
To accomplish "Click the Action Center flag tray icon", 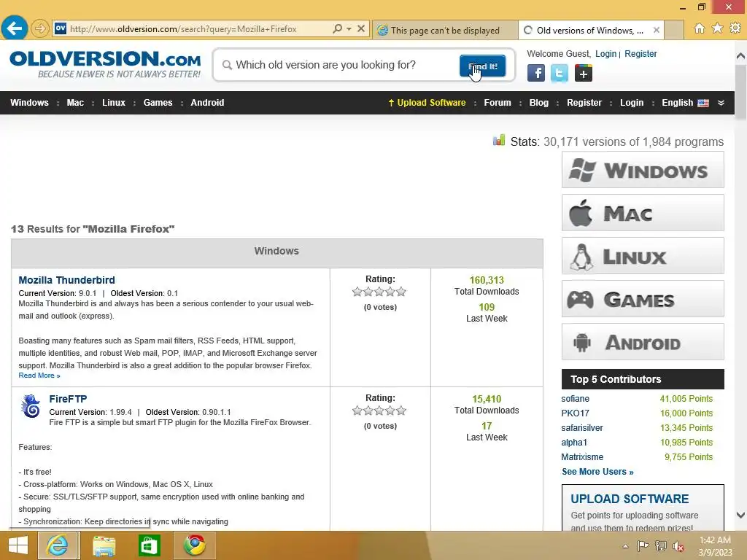I will coord(643,545).
